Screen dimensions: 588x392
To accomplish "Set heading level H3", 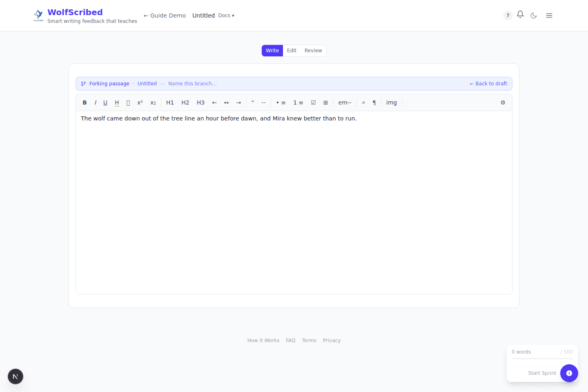I will [x=200, y=102].
